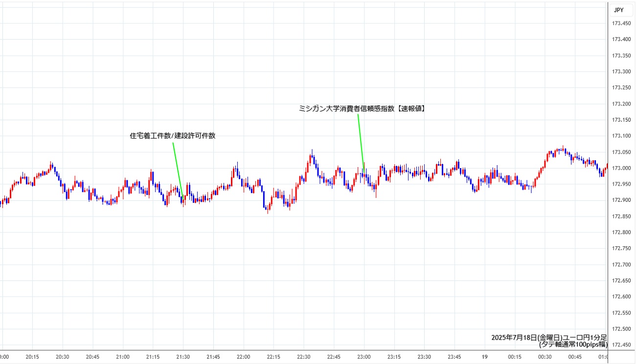This screenshot has width=636, height=364.
Task: Click the 22:15 time axis label
Action: (273, 357)
